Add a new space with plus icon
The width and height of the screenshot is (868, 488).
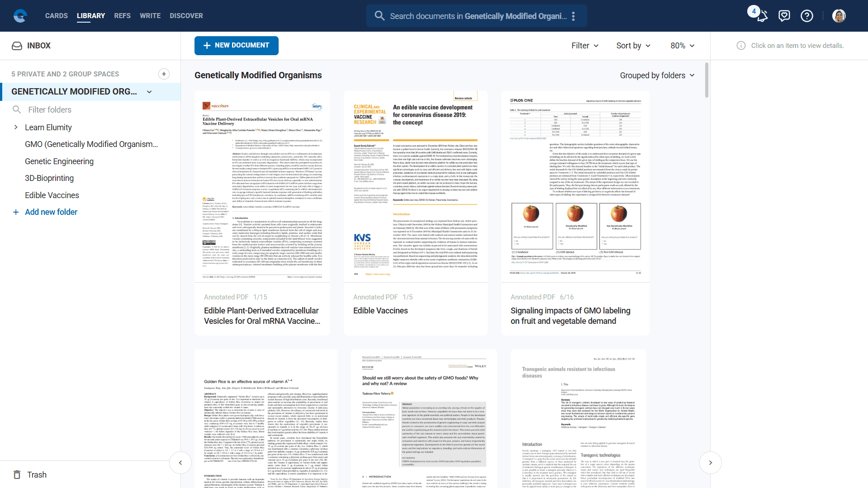click(164, 74)
